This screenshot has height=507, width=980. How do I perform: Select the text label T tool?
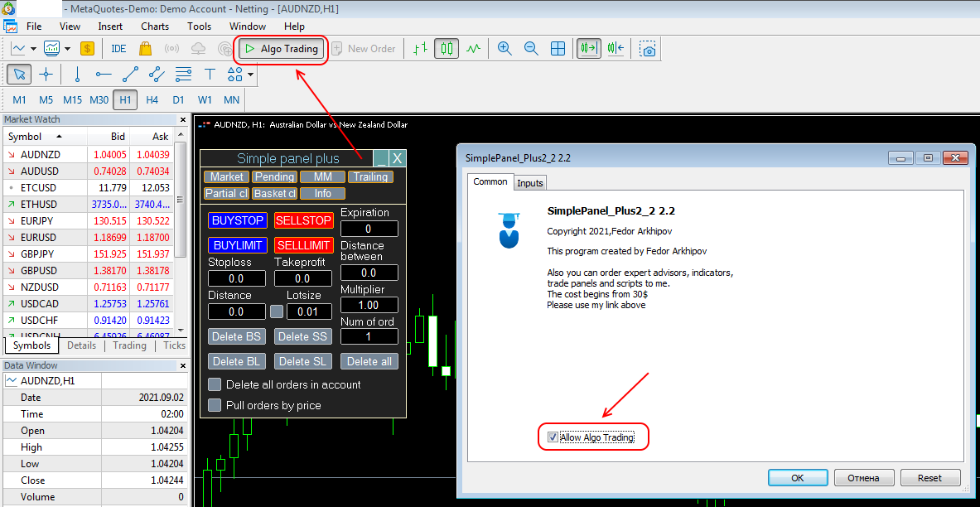pos(210,75)
